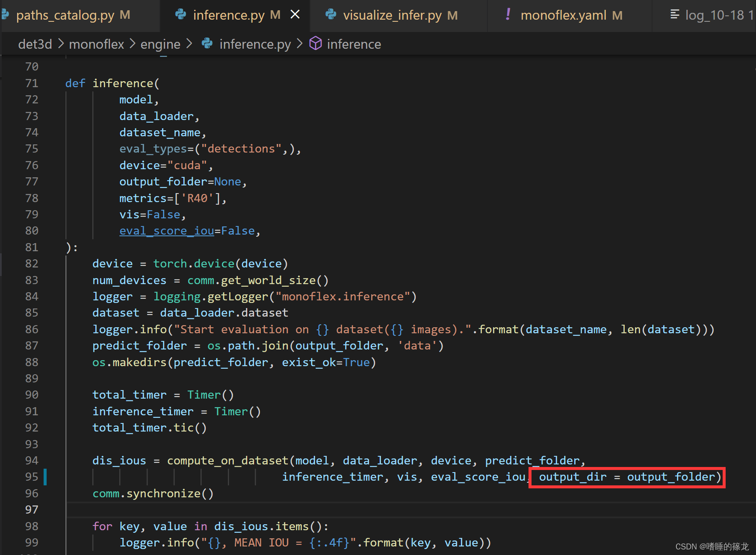This screenshot has height=555, width=756.
Task: Click det3d in the breadcrumb
Action: click(35, 44)
